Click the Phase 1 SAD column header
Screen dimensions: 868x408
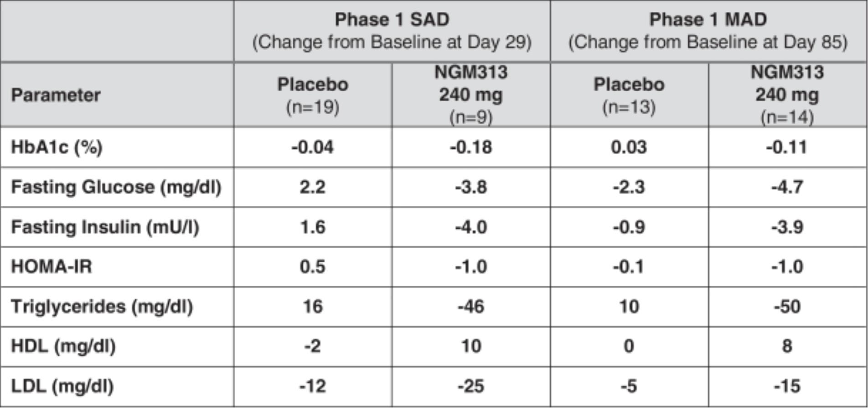392,31
